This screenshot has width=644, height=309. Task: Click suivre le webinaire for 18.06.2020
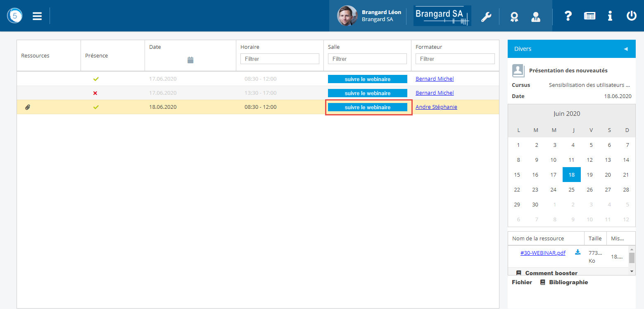click(367, 107)
